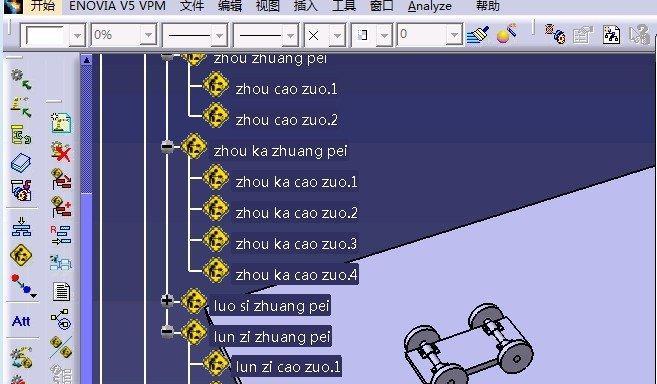This screenshot has width=657, height=384.
Task: Click the red delete activity icon
Action: [x=61, y=152]
